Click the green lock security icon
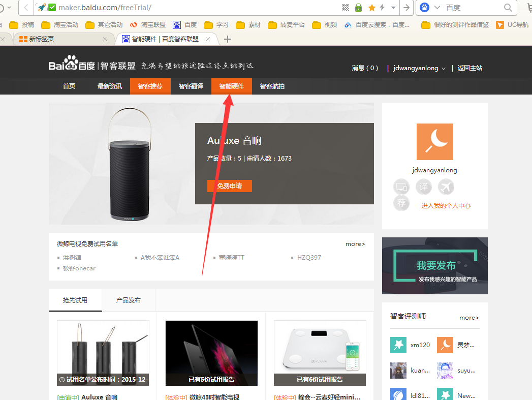This screenshot has height=400, width=532. (358, 8)
